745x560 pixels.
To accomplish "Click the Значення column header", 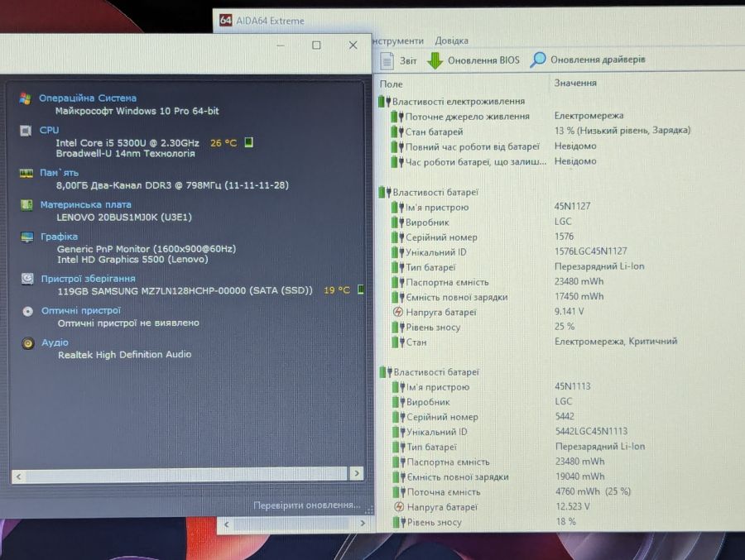I will click(x=575, y=83).
